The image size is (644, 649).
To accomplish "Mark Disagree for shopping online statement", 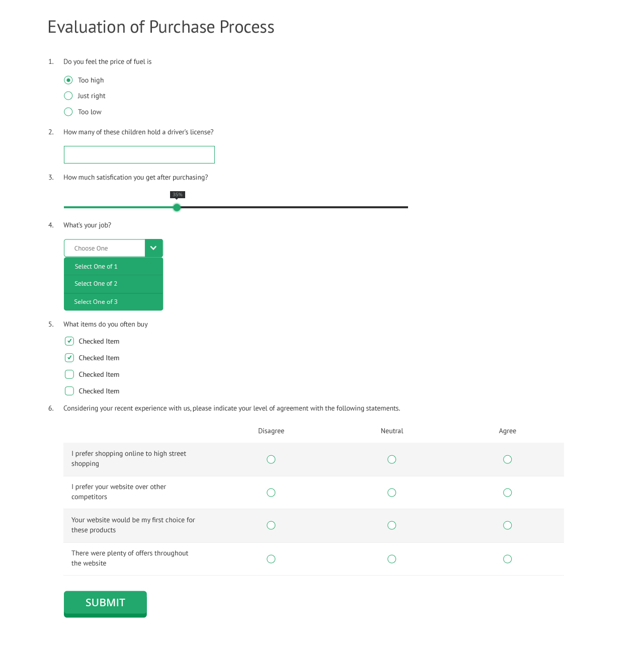I will 271,459.
